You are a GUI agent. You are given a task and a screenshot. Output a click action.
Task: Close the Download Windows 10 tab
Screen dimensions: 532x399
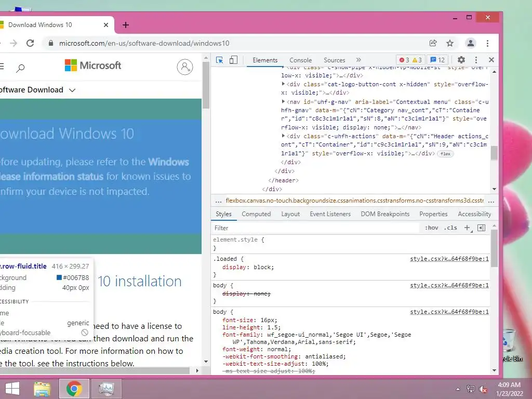[106, 25]
